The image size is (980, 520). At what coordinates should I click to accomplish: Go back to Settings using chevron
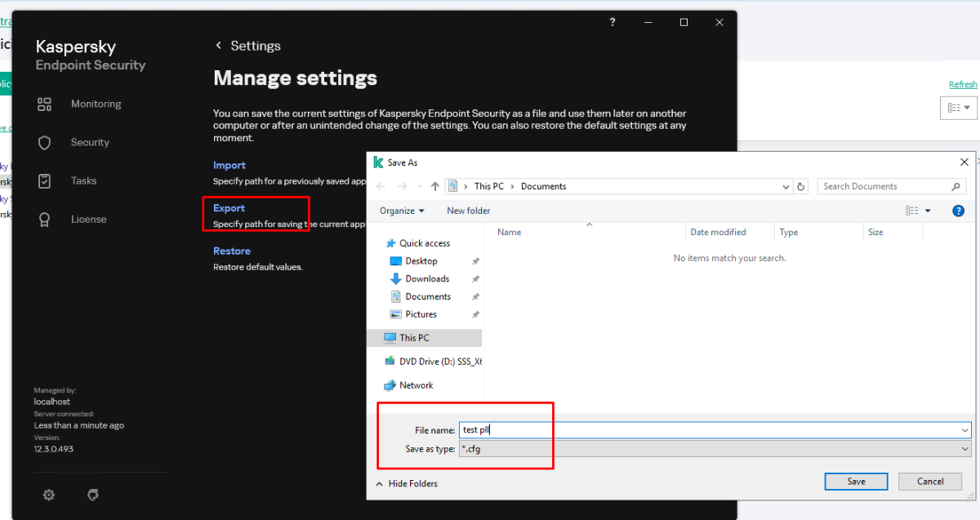click(x=218, y=46)
